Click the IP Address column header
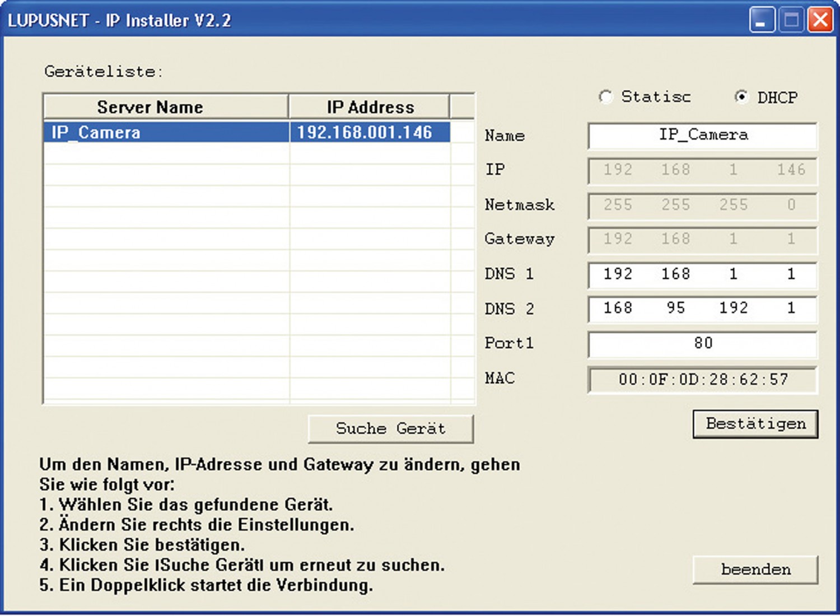 pyautogui.click(x=370, y=106)
